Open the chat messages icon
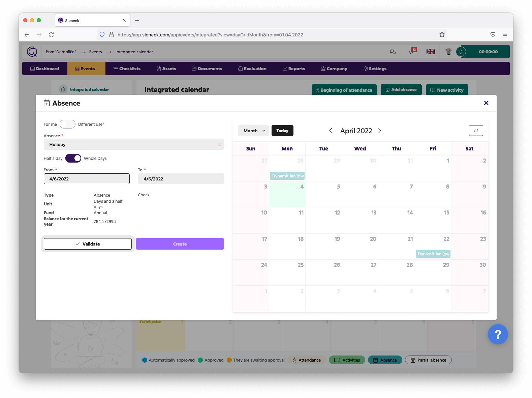The width and height of the screenshot is (532, 398). pyautogui.click(x=393, y=52)
